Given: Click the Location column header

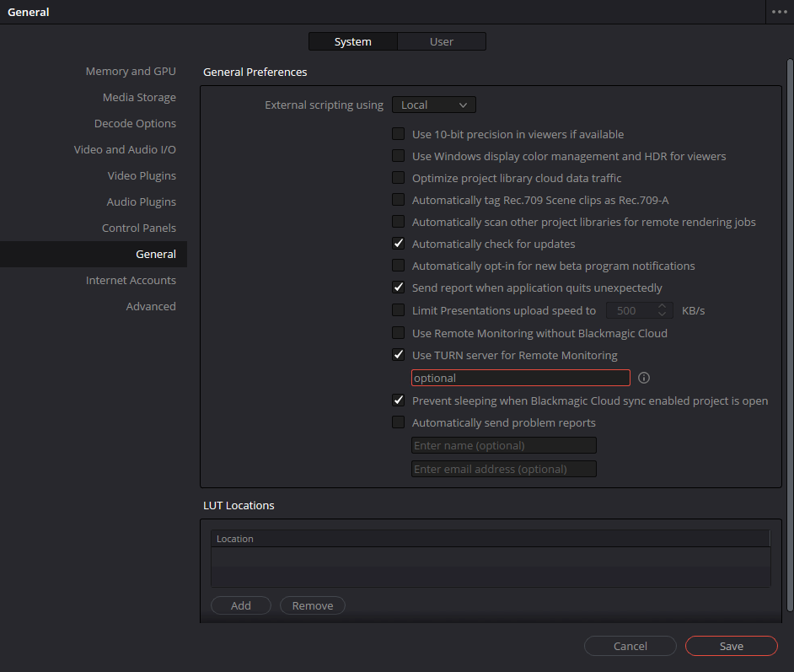Looking at the screenshot, I should [491, 539].
